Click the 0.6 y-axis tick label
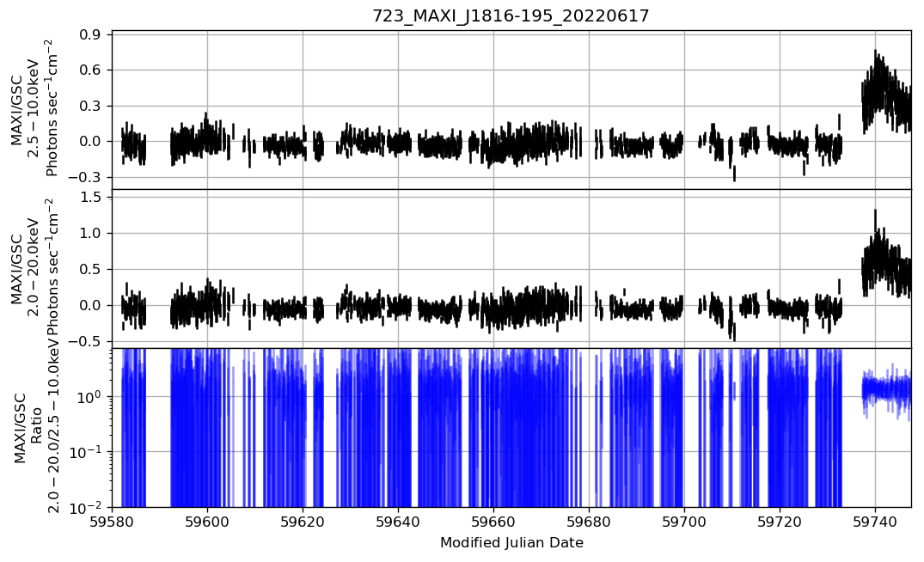924x562 pixels. point(91,70)
